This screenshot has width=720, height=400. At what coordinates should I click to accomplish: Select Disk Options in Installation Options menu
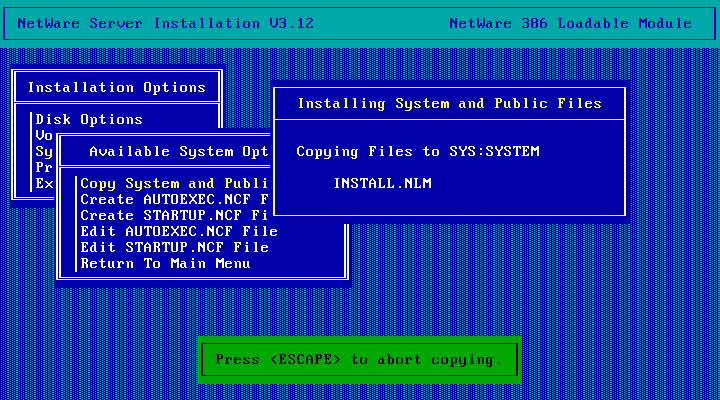[89, 119]
